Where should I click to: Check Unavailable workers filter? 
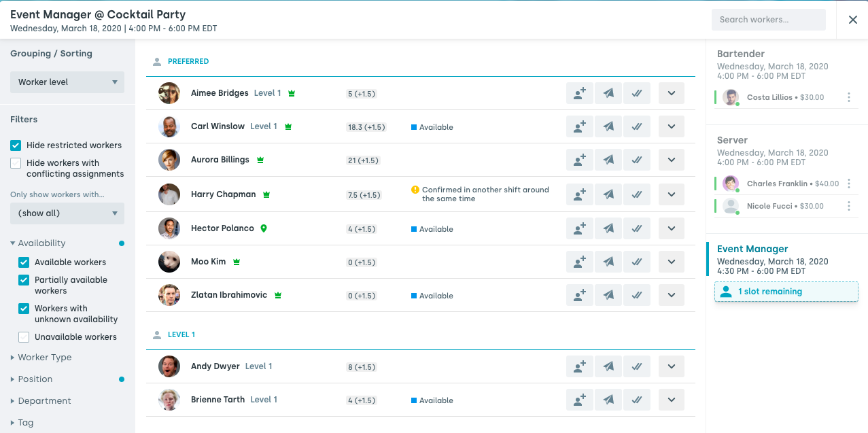point(24,336)
